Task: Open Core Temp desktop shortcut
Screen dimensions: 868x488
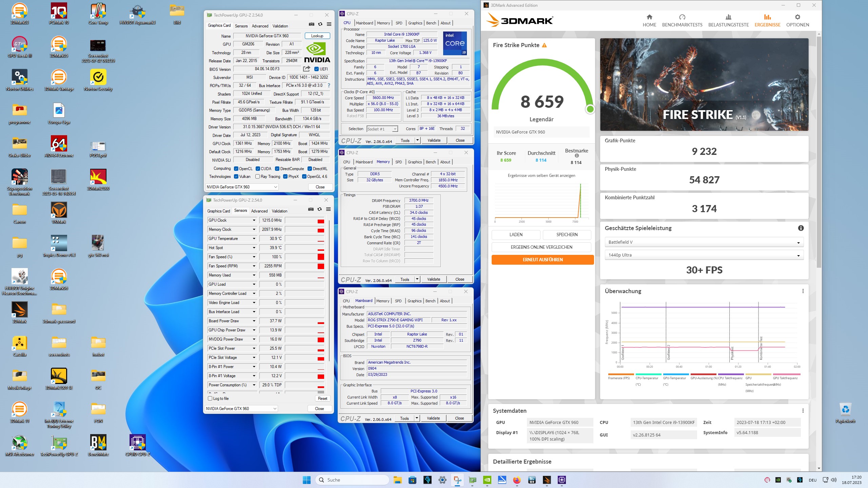Action: (x=98, y=14)
